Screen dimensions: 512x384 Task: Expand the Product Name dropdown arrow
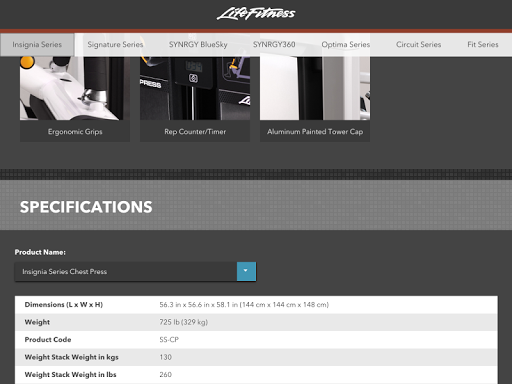(246, 271)
